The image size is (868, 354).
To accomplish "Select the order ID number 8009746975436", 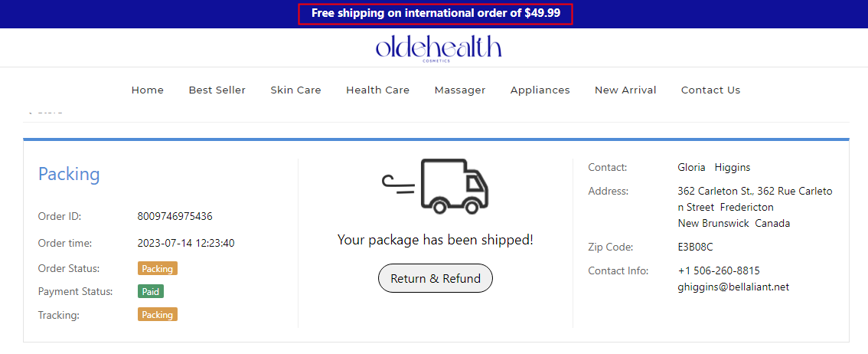I will pos(175,217).
